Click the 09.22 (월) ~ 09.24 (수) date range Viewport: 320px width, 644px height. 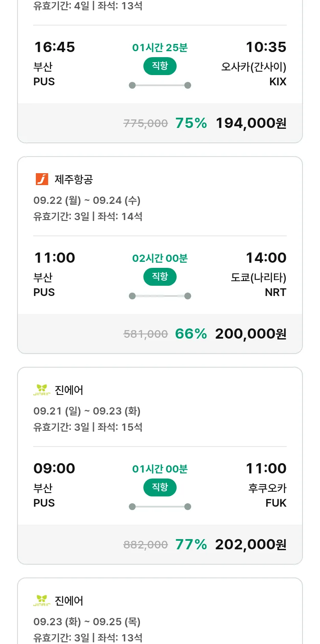87,200
